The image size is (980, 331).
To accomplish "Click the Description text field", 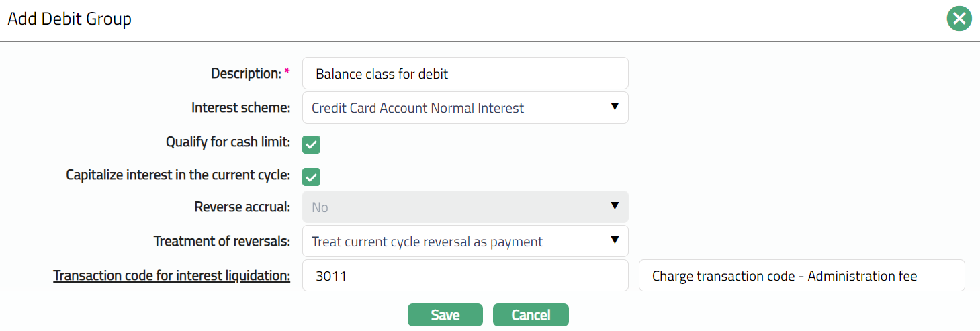I will 465,74.
